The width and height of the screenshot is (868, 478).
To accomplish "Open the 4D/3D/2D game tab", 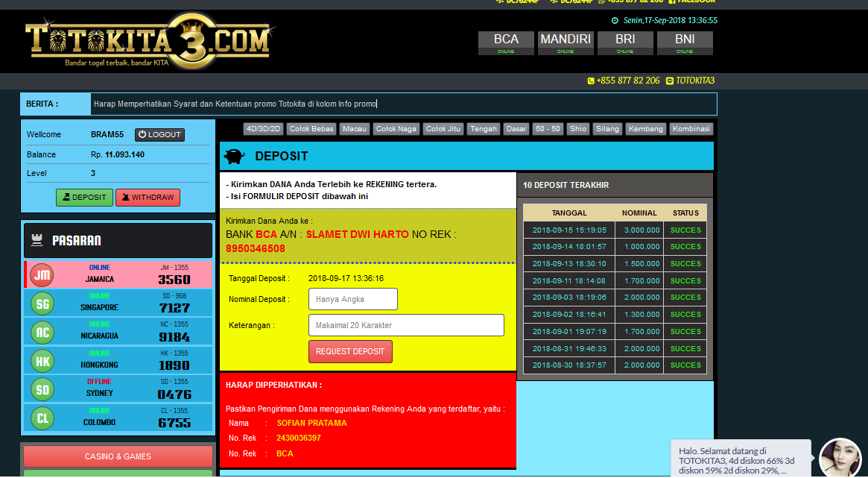I will 264,129.
